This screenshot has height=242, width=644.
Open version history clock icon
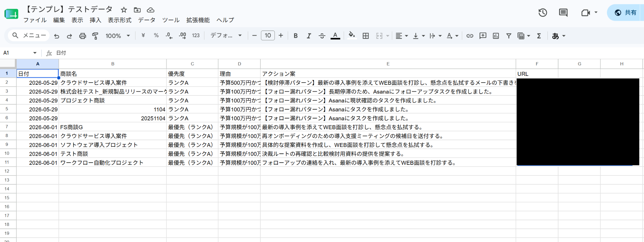pyautogui.click(x=543, y=13)
